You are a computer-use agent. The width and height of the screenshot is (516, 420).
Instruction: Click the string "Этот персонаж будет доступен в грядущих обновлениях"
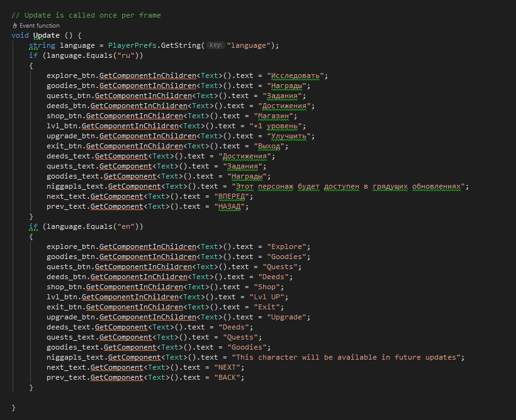(348, 186)
